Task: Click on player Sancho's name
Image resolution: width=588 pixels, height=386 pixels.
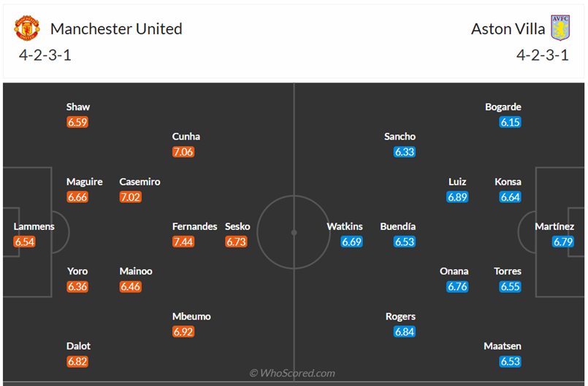Action: pyautogui.click(x=400, y=136)
